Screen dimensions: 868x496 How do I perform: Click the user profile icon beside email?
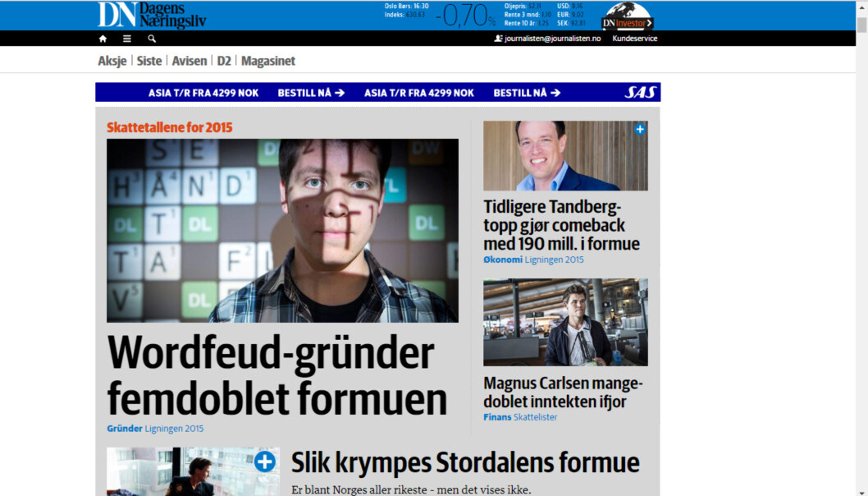(498, 39)
